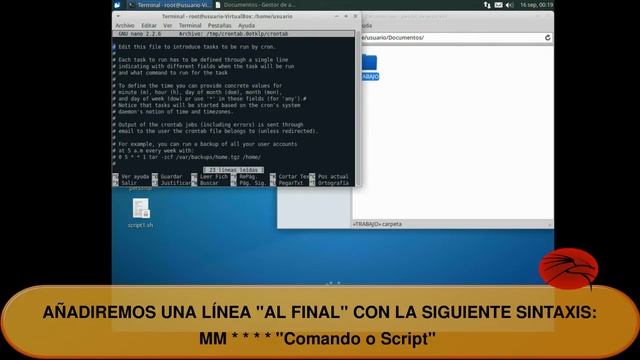Open Terminal menu in menu bar
This screenshot has width=640, height=360.
tap(190, 25)
